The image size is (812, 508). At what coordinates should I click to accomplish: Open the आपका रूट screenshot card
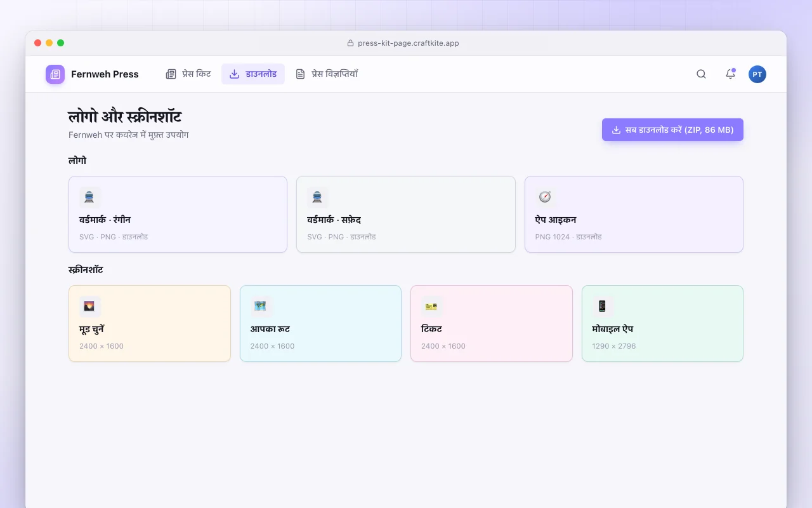[x=320, y=324]
